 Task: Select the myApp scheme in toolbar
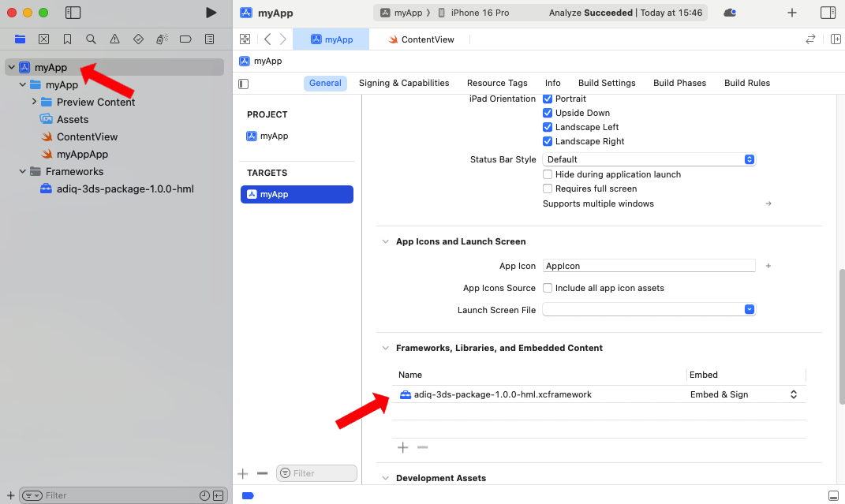click(402, 13)
